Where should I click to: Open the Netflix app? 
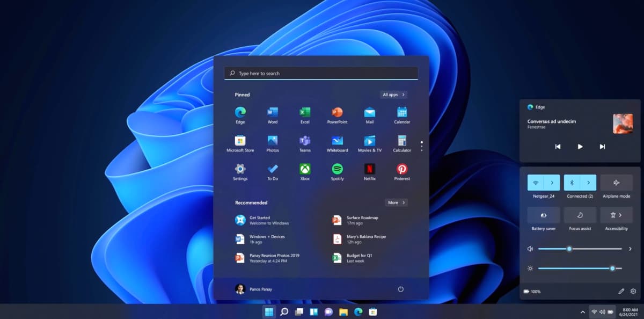[x=370, y=172]
